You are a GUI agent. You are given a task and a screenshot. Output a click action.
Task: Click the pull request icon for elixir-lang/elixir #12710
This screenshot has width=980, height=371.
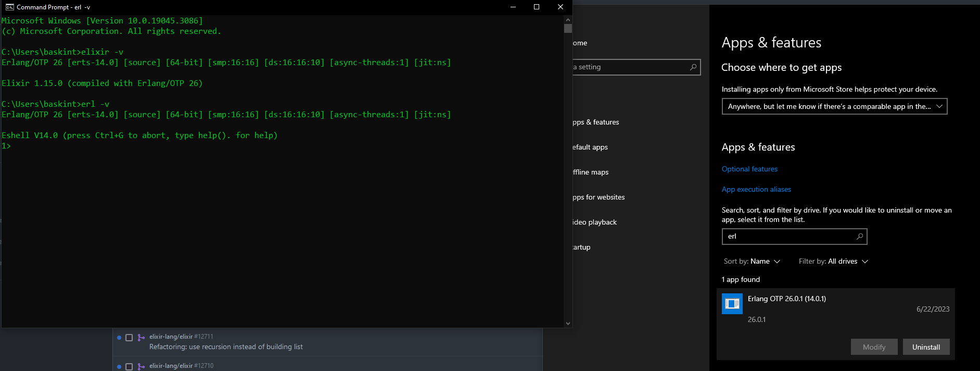click(x=141, y=367)
